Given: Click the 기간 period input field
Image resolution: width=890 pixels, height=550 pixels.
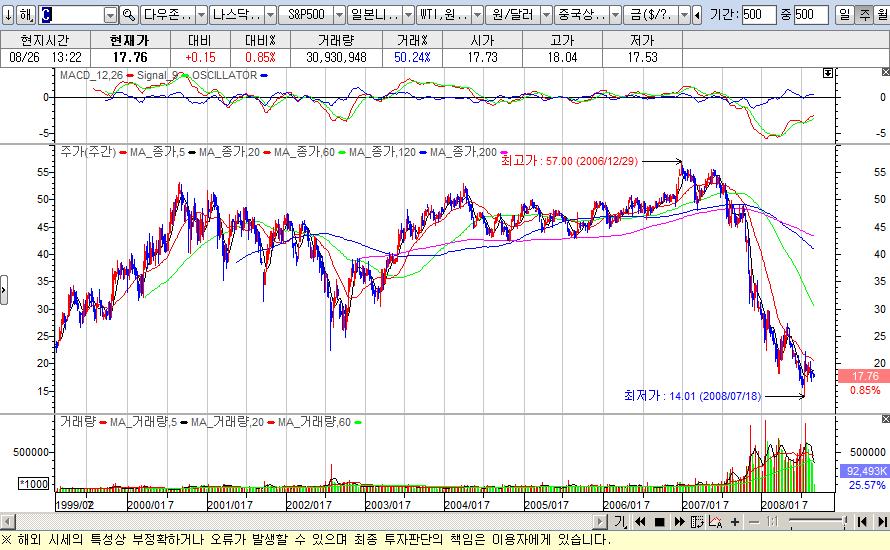Looking at the screenshot, I should pyautogui.click(x=758, y=15).
